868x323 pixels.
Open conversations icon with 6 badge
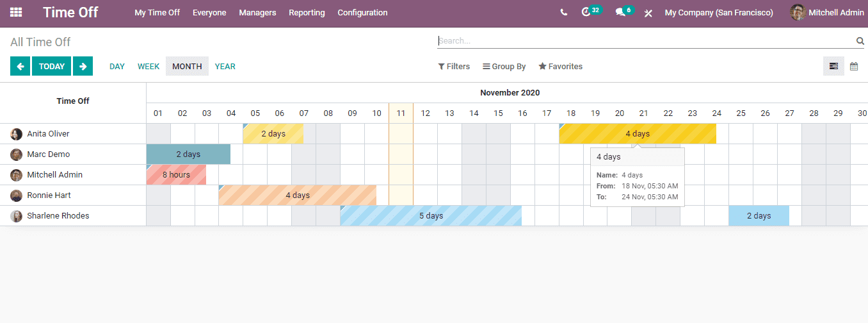(624, 12)
